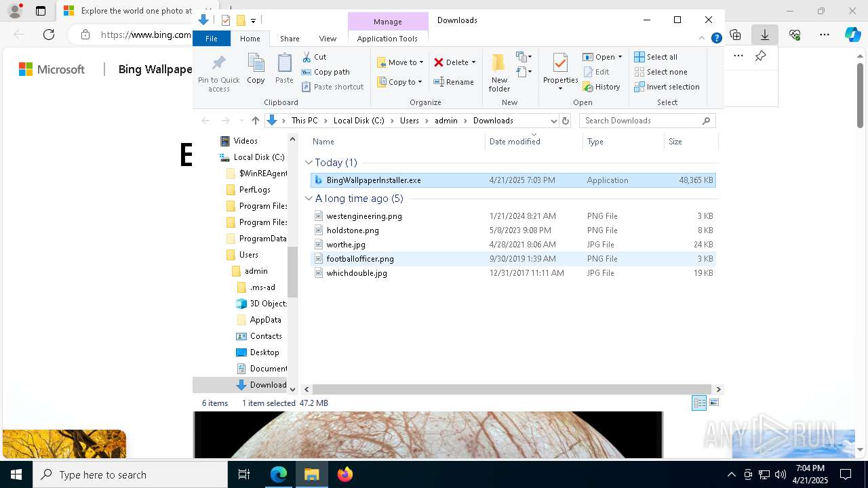Click Edge Copilot icon
This screenshot has width=868, height=488.
click(x=853, y=35)
